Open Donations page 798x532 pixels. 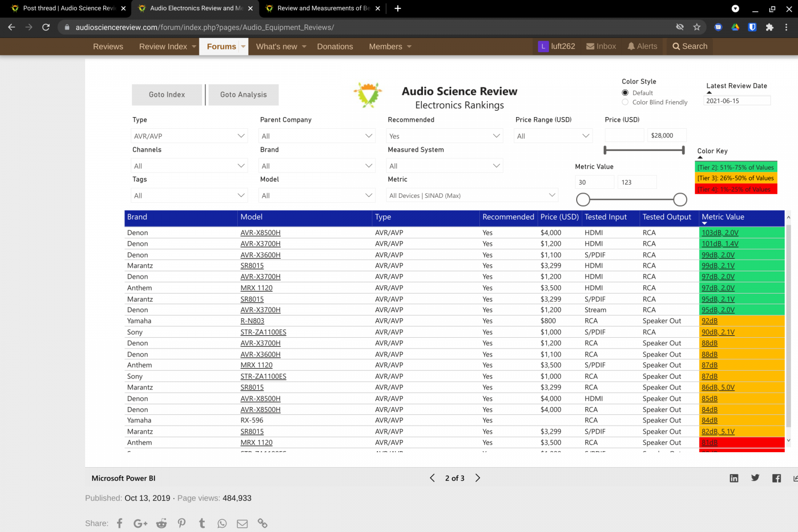tap(335, 46)
